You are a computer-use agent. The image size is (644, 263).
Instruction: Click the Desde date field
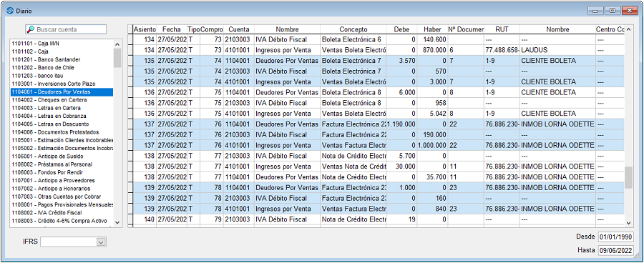tap(615, 237)
